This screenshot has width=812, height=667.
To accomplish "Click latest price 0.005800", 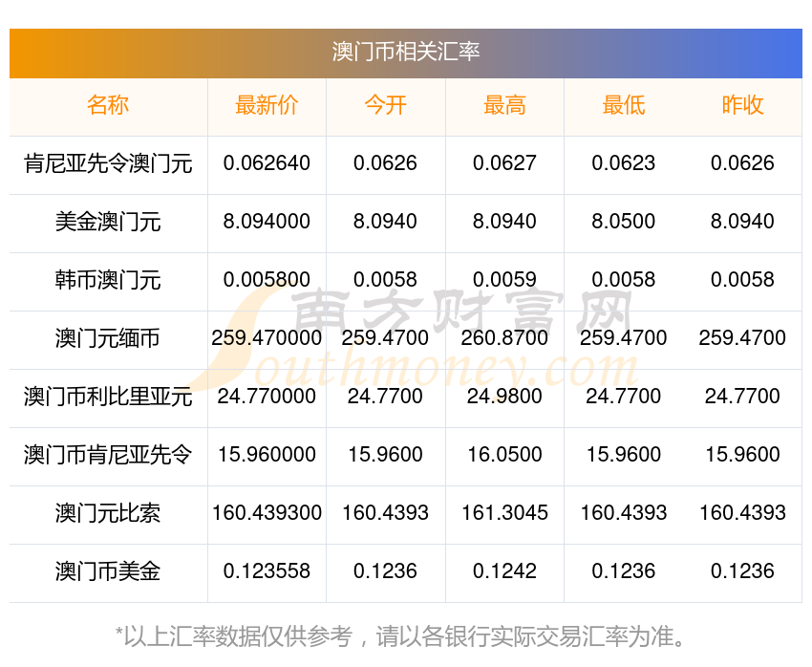I will pyautogui.click(x=267, y=280).
